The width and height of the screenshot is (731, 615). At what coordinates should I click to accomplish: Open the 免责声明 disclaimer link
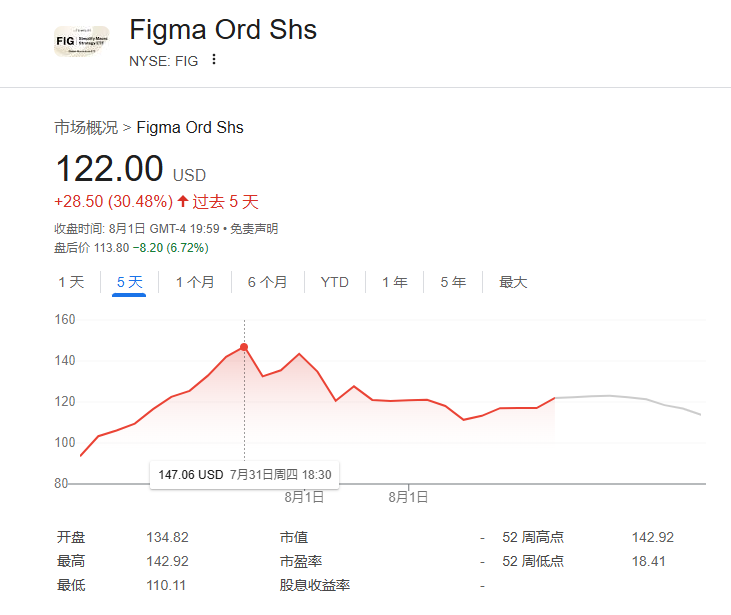(254, 228)
